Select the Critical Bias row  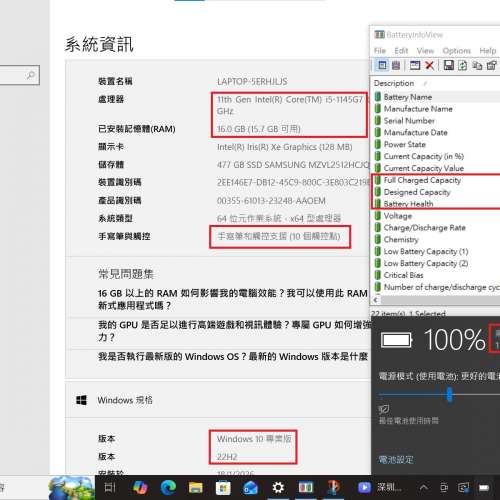tap(437, 275)
